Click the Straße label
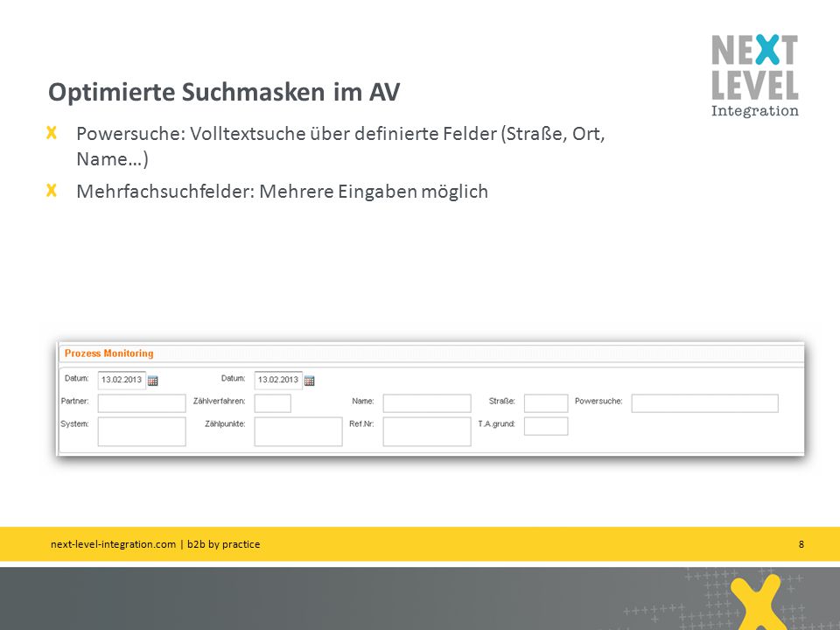This screenshot has width=840, height=630. [502, 402]
